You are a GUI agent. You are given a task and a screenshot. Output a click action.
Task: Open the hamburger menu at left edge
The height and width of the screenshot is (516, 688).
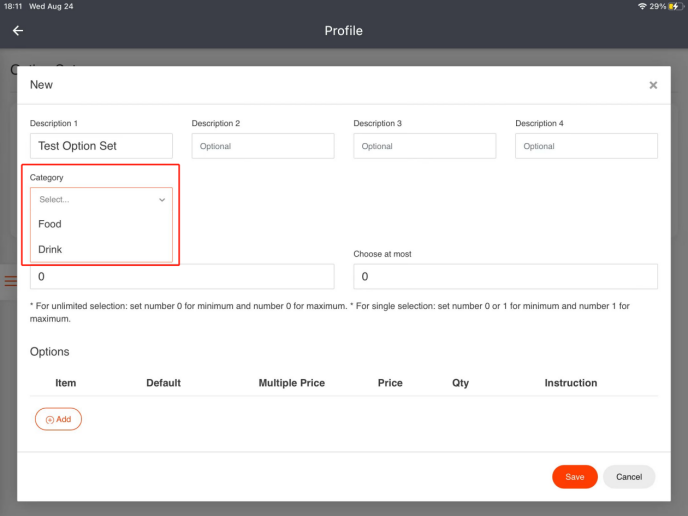(10, 281)
